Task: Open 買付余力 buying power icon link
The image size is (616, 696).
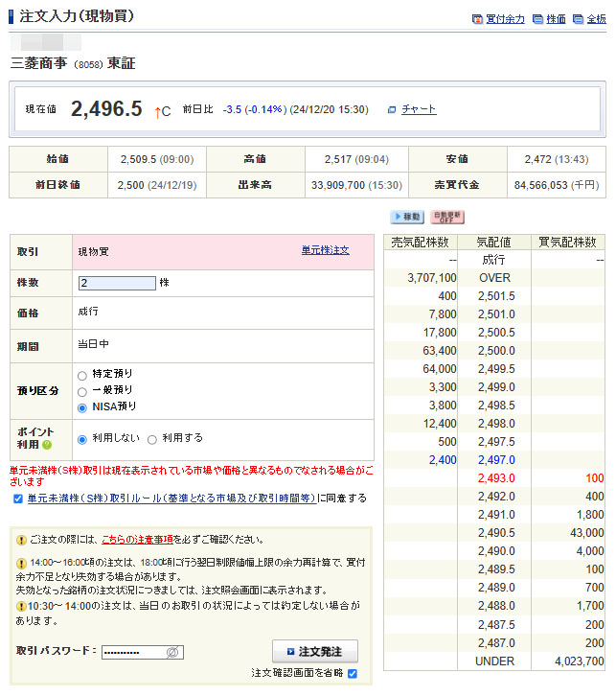Action: click(477, 19)
